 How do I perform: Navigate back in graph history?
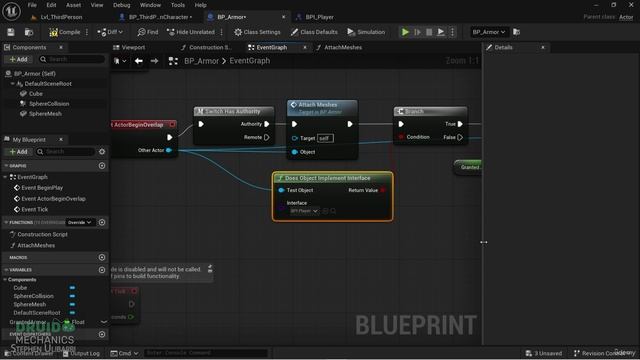139,61
